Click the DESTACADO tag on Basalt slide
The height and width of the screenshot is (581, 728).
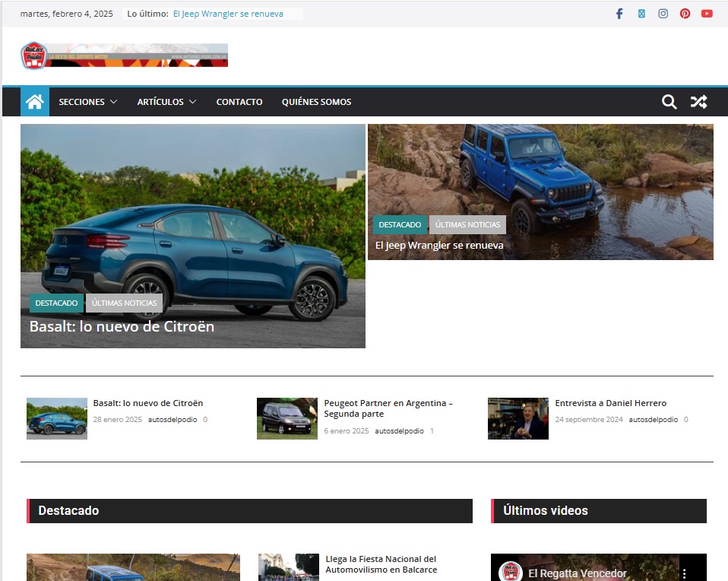(x=57, y=303)
